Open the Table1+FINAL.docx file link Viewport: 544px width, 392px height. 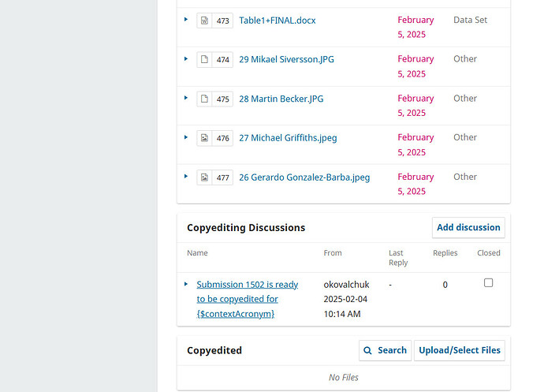pyautogui.click(x=277, y=21)
